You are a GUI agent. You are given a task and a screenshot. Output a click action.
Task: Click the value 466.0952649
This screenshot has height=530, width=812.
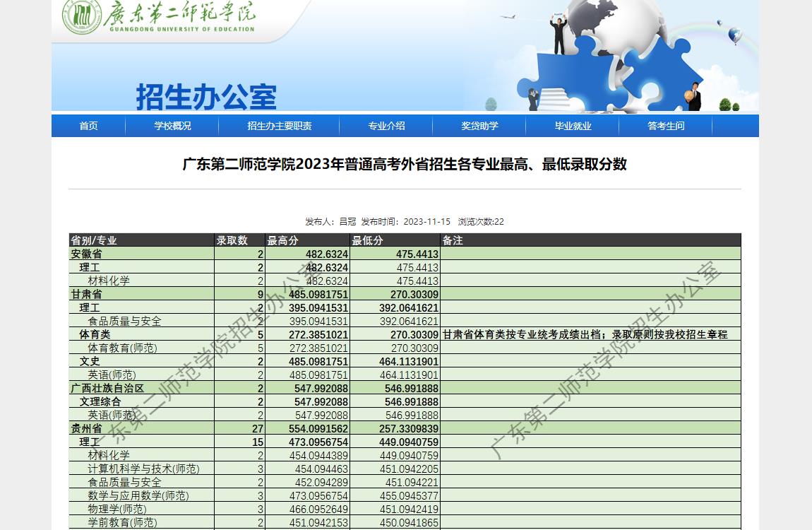(318, 510)
